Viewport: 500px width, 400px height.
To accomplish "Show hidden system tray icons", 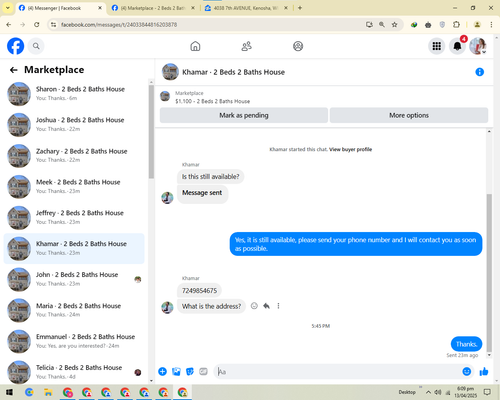I will coord(428,392).
